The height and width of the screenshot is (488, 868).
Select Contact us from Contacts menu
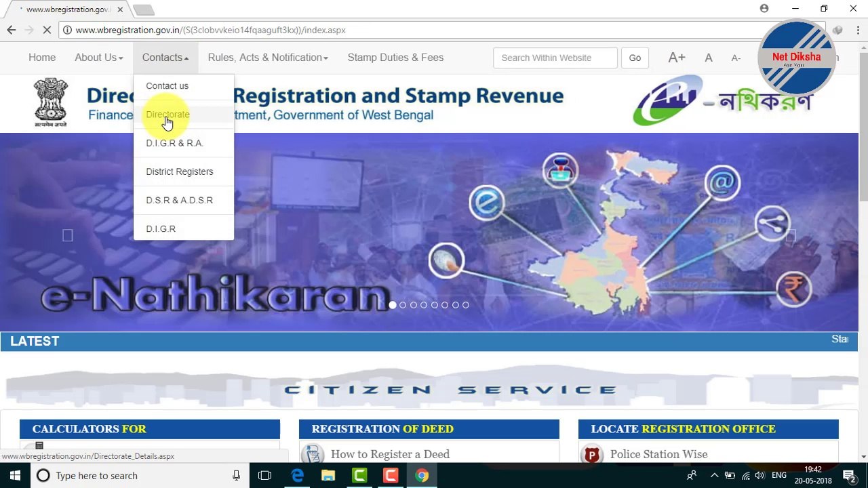click(x=183, y=86)
